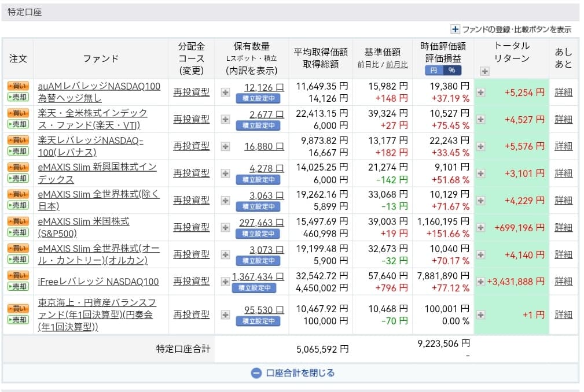
Task: Click 再投資型 for eMAXIS Slim 全世界株式(除く日本)
Action: (x=191, y=200)
